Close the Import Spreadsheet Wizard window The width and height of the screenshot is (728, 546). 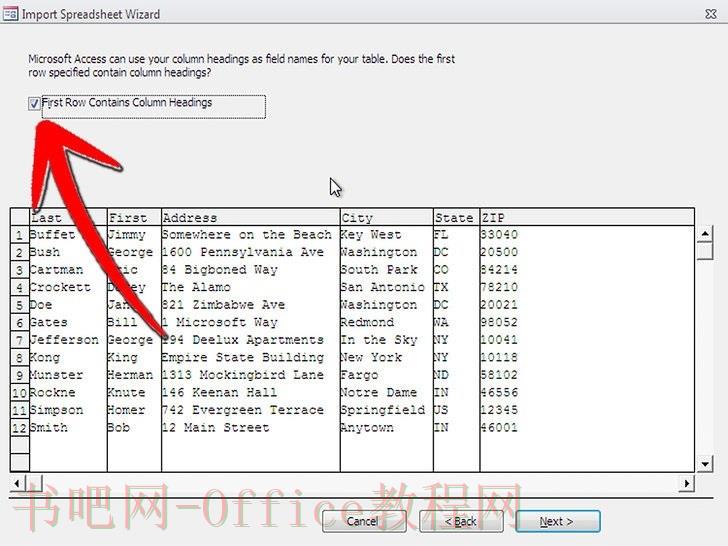(711, 14)
